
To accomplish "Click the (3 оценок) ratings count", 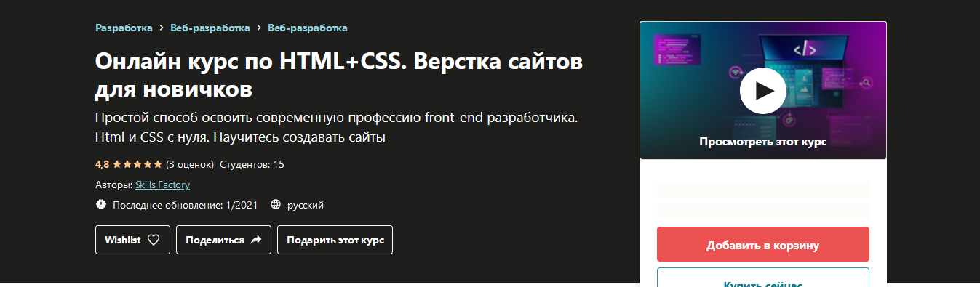I will click(190, 164).
